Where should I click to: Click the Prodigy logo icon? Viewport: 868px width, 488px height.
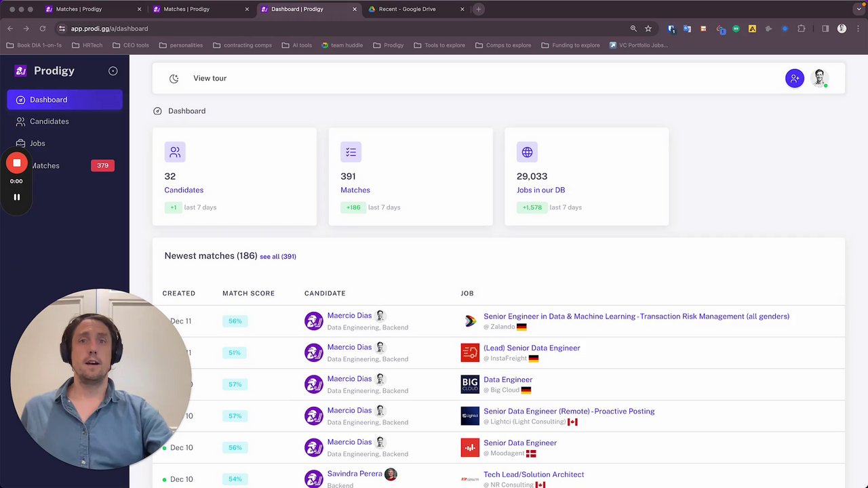coord(21,70)
